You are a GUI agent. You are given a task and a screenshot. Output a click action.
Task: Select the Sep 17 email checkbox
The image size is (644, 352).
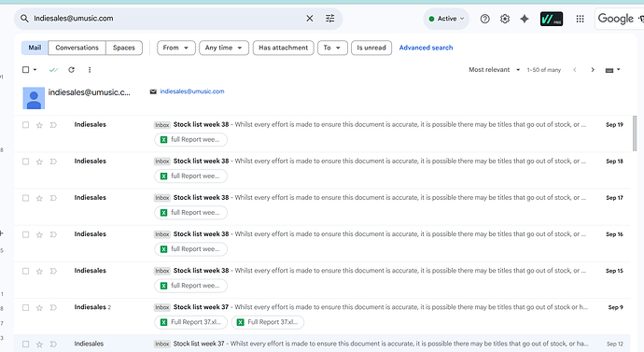[x=25, y=198]
